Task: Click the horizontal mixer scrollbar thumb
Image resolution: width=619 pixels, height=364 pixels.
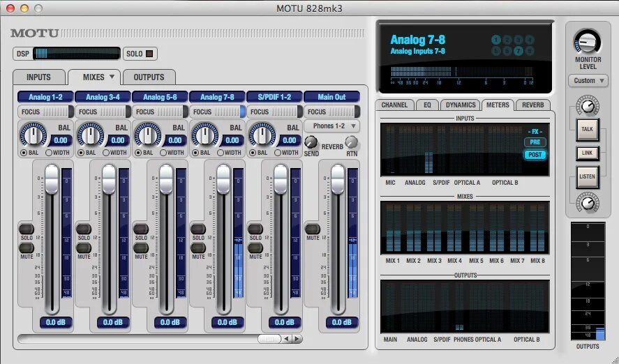Action: [x=269, y=339]
